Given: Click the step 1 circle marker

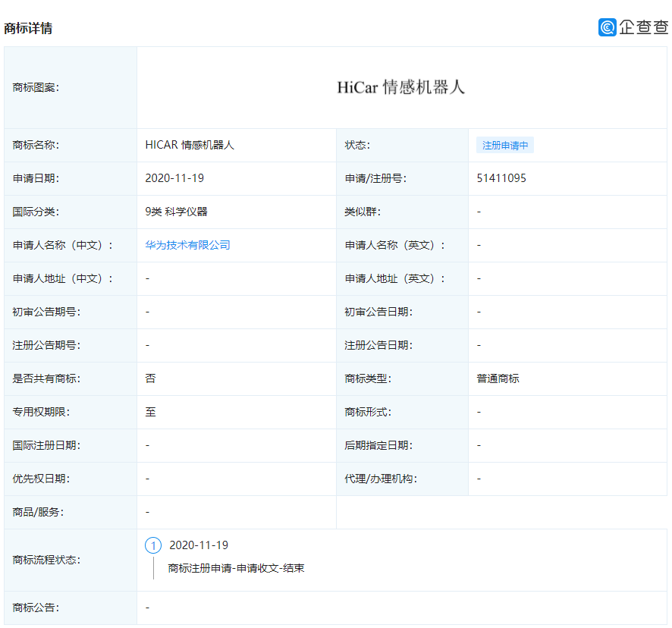Looking at the screenshot, I should point(153,545).
